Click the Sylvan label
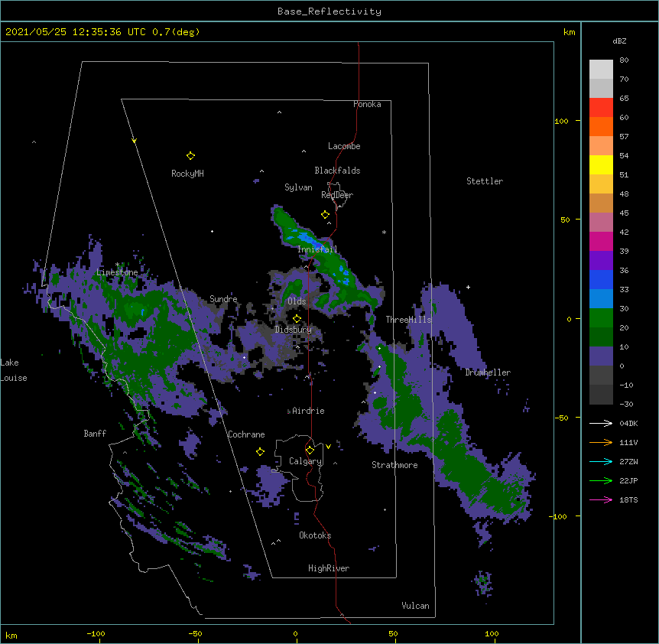Viewport: 659px width, 644px height. (298, 187)
